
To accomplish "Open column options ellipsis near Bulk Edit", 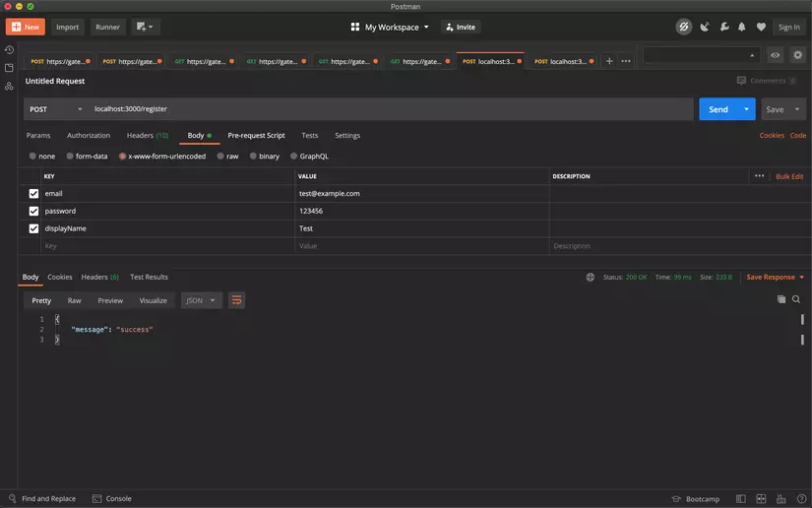I will click(x=759, y=176).
